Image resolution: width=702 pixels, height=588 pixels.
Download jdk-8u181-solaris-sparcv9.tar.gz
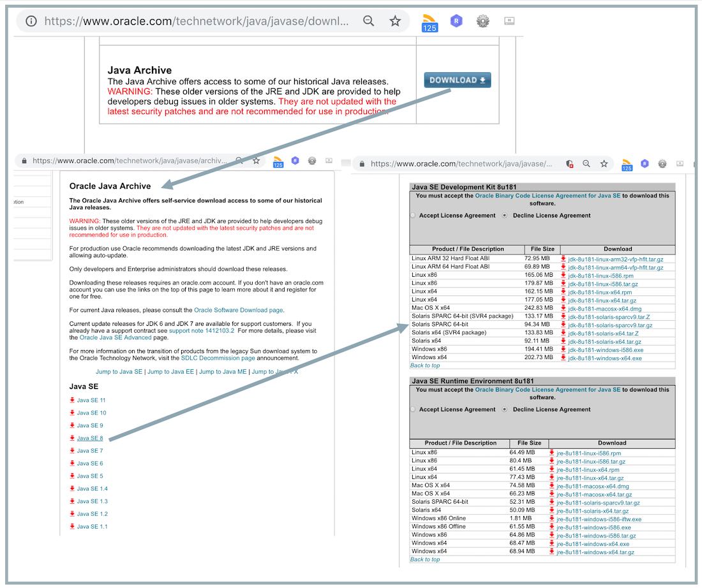click(610, 325)
